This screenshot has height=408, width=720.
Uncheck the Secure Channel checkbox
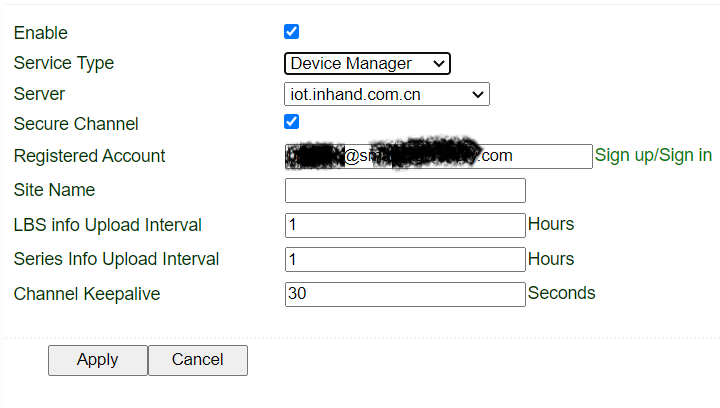click(x=292, y=122)
